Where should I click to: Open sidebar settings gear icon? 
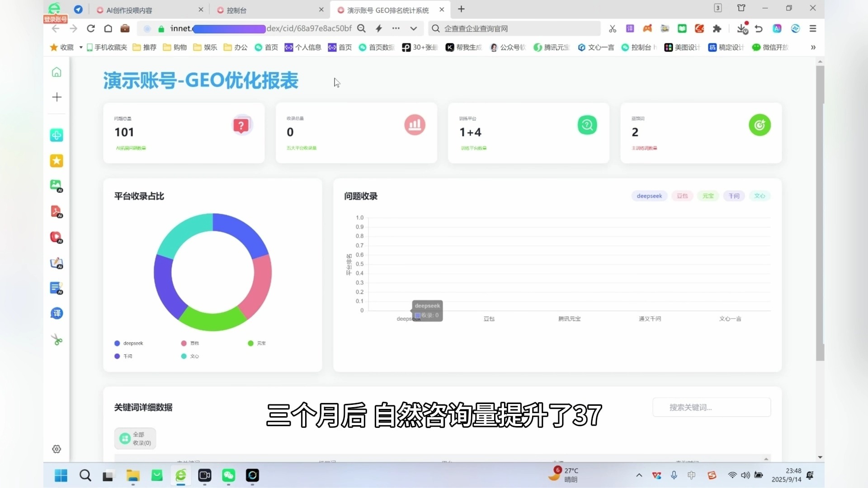(57, 449)
